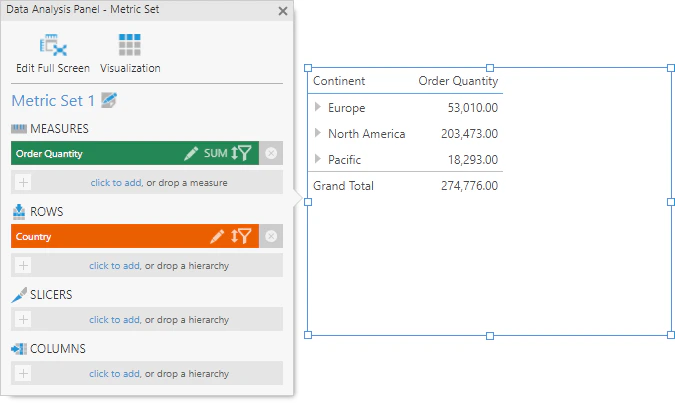Viewport: 675px width, 403px height.
Task: Click the MEASURES section icon
Action: point(19,128)
